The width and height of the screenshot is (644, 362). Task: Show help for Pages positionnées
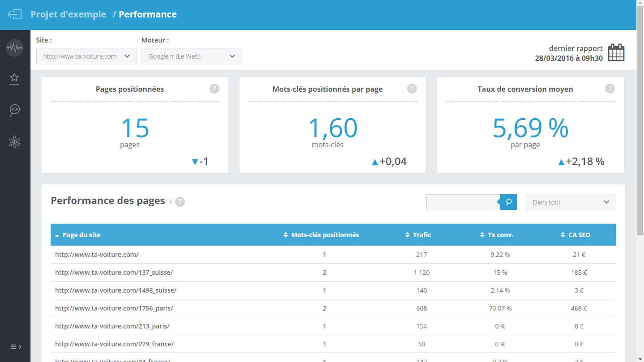pos(215,88)
